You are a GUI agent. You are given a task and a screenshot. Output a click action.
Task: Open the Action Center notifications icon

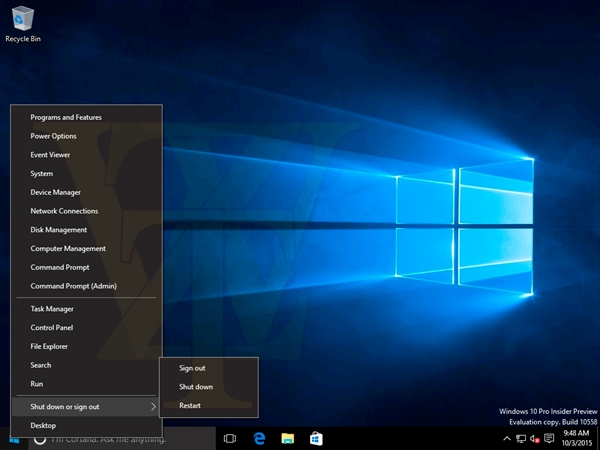click(x=549, y=439)
